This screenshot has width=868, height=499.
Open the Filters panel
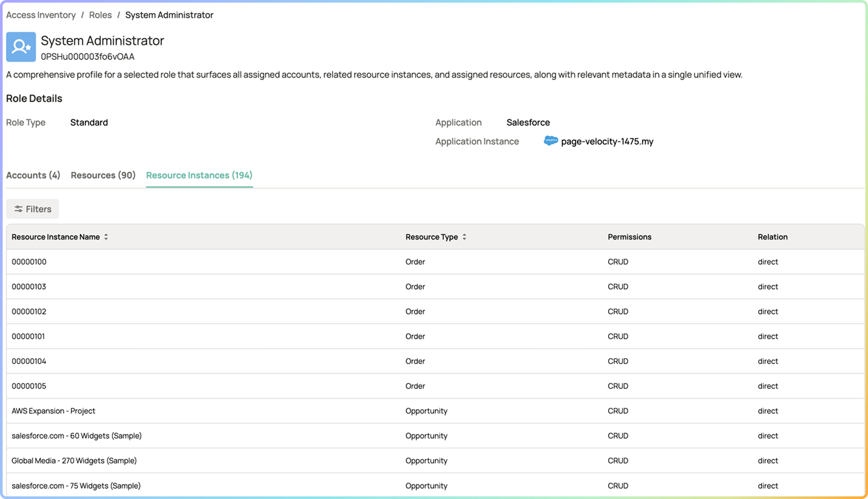(x=33, y=209)
